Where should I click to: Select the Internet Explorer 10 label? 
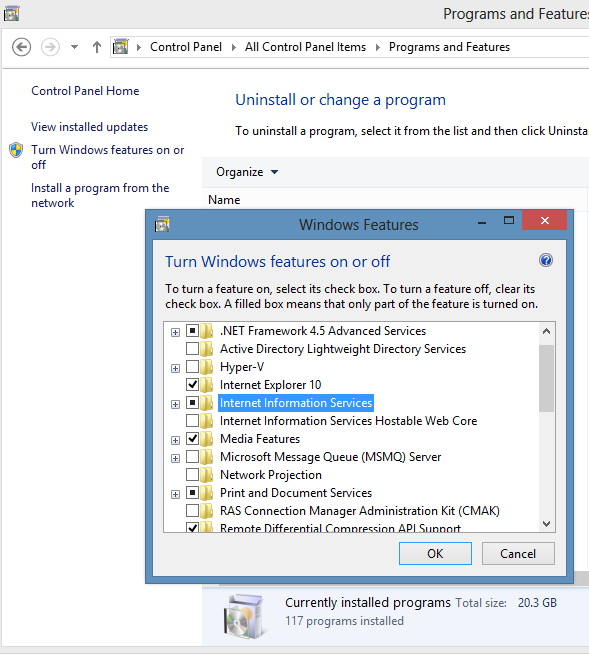click(270, 385)
